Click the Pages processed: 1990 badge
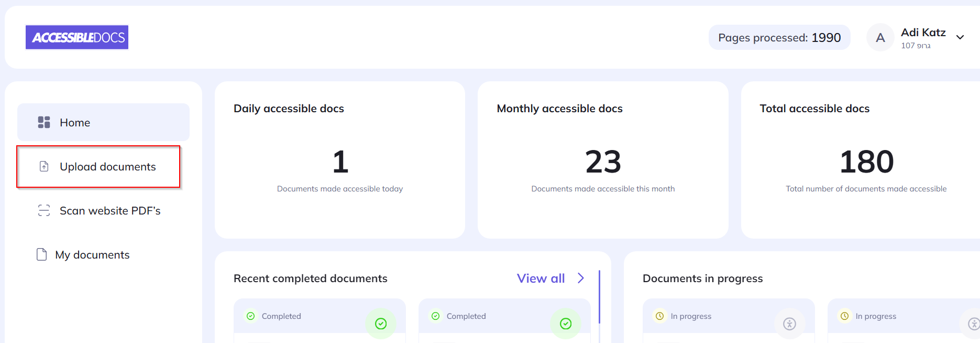The image size is (980, 343). 779,37
